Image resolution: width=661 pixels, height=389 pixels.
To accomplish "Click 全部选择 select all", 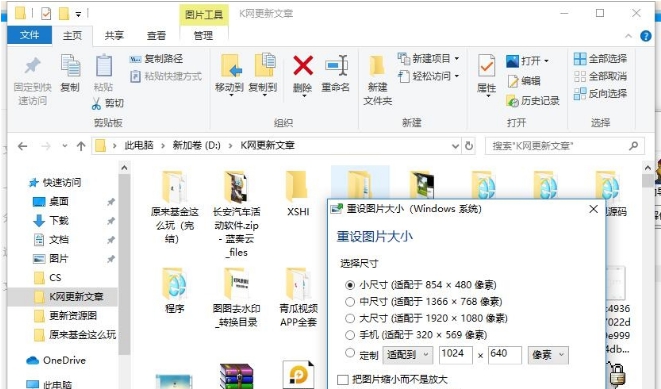I will [601, 59].
